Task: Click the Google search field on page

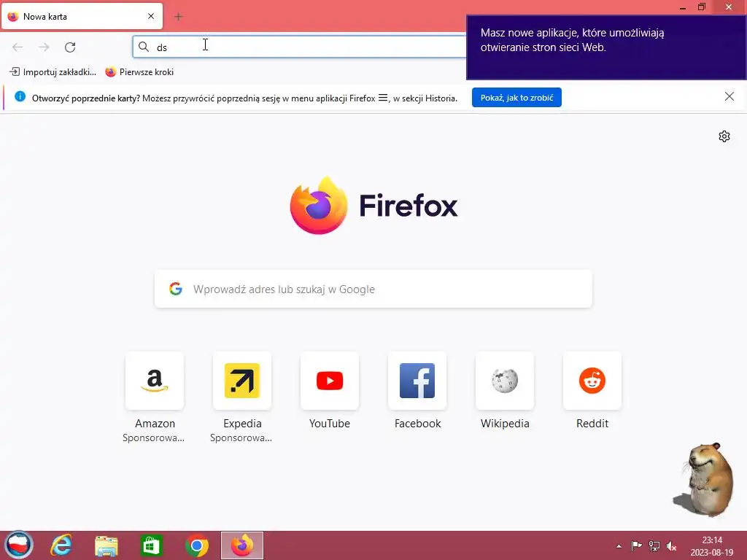Action: [x=373, y=289]
